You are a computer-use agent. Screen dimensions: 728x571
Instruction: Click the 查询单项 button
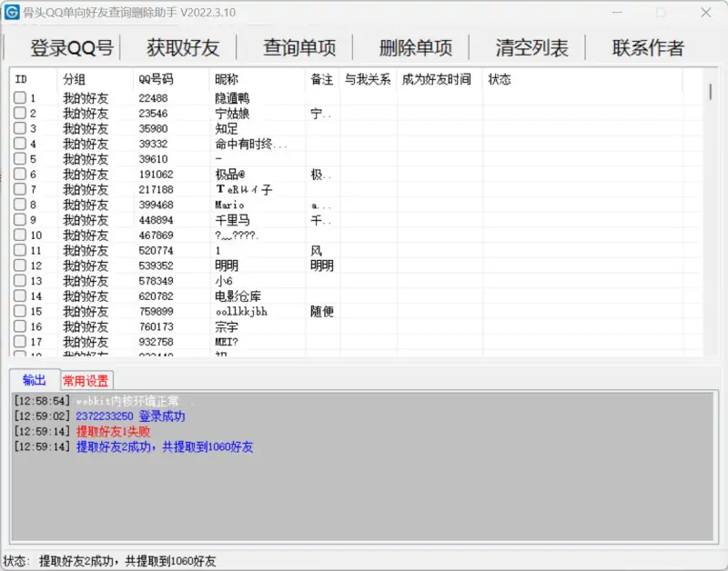[x=298, y=47]
